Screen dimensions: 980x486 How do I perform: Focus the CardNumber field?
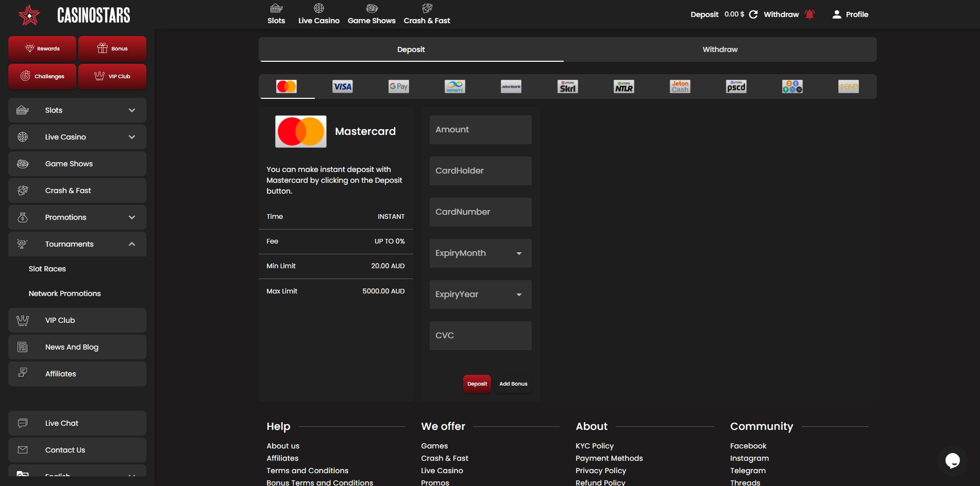[x=480, y=212]
